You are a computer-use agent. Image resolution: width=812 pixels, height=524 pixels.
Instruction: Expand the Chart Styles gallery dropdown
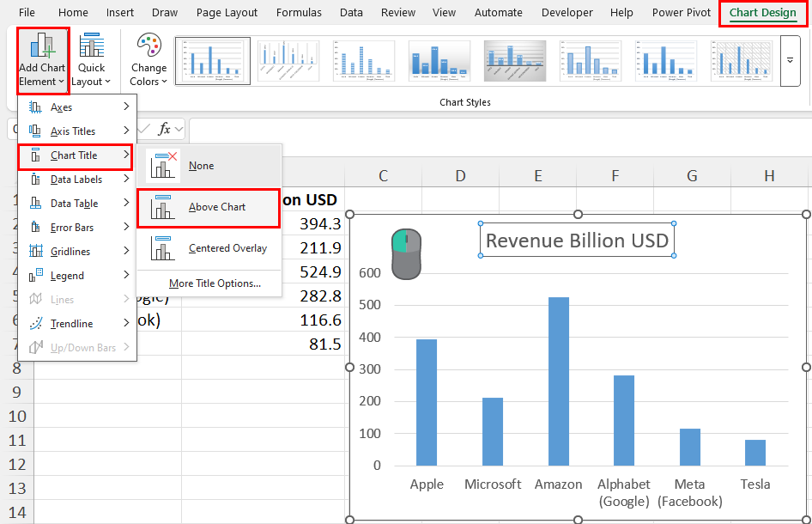pyautogui.click(x=790, y=61)
